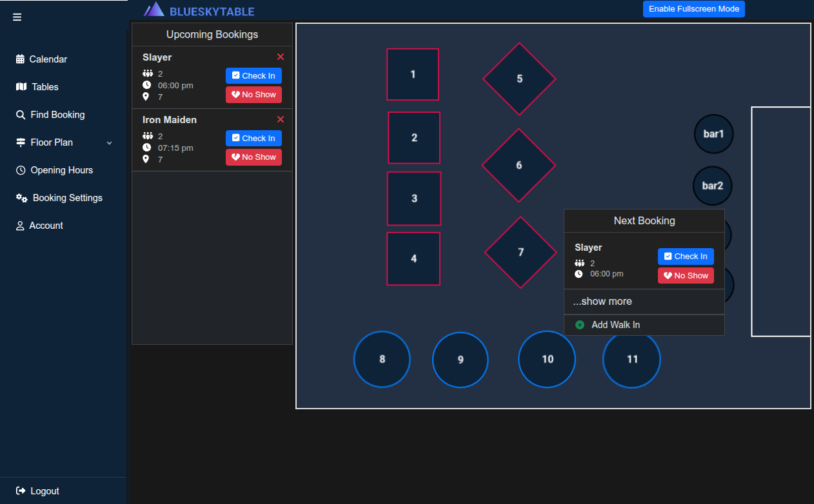Click the Slayer name in Next Booking popup
The width and height of the screenshot is (814, 504).
588,247
